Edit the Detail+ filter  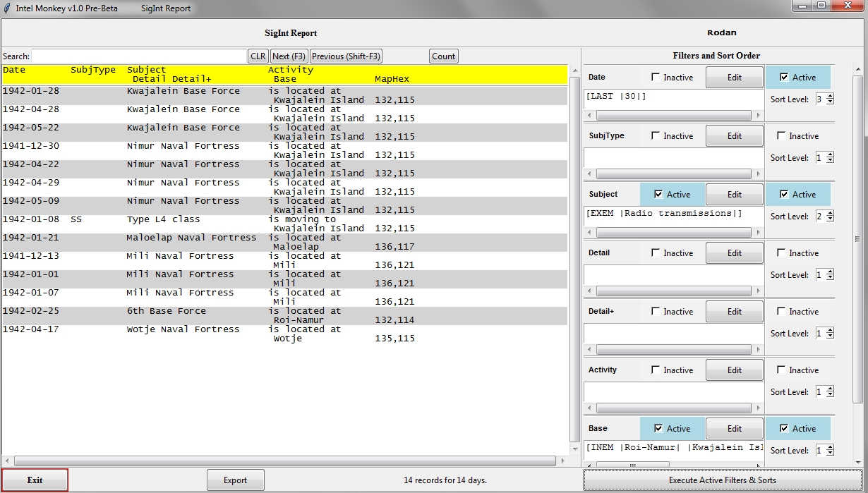[x=735, y=312]
